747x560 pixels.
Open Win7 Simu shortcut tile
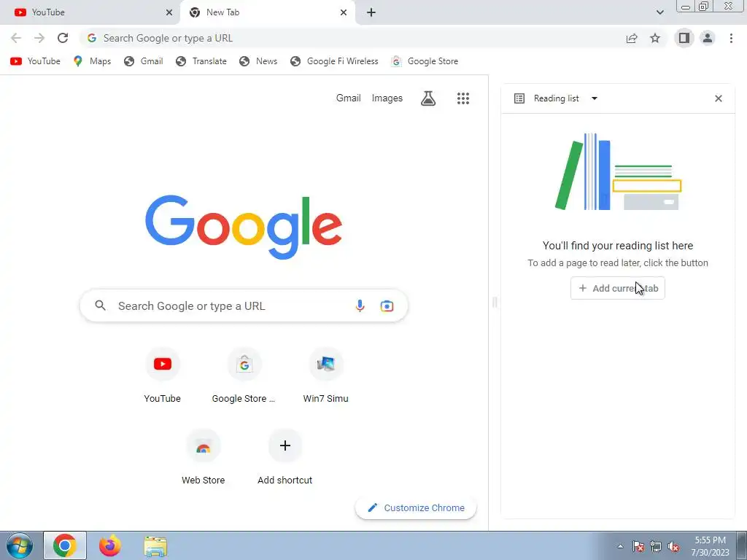point(326,376)
